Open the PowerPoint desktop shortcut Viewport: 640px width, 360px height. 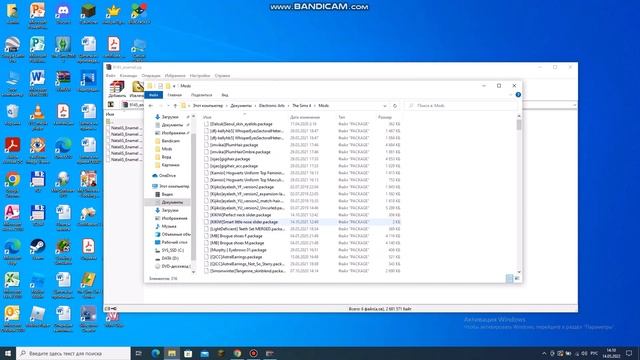pyautogui.click(x=38, y=16)
